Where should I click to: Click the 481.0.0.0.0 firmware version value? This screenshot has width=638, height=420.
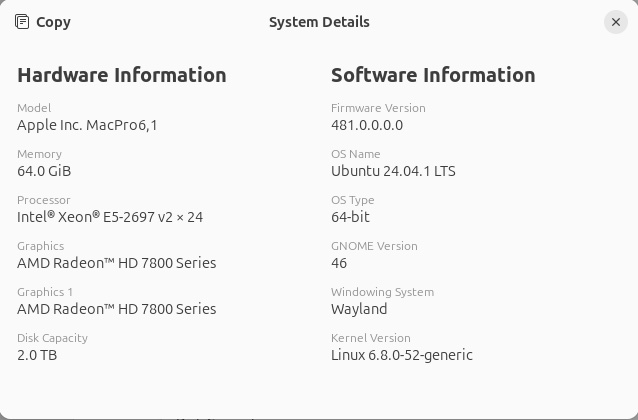pos(367,125)
